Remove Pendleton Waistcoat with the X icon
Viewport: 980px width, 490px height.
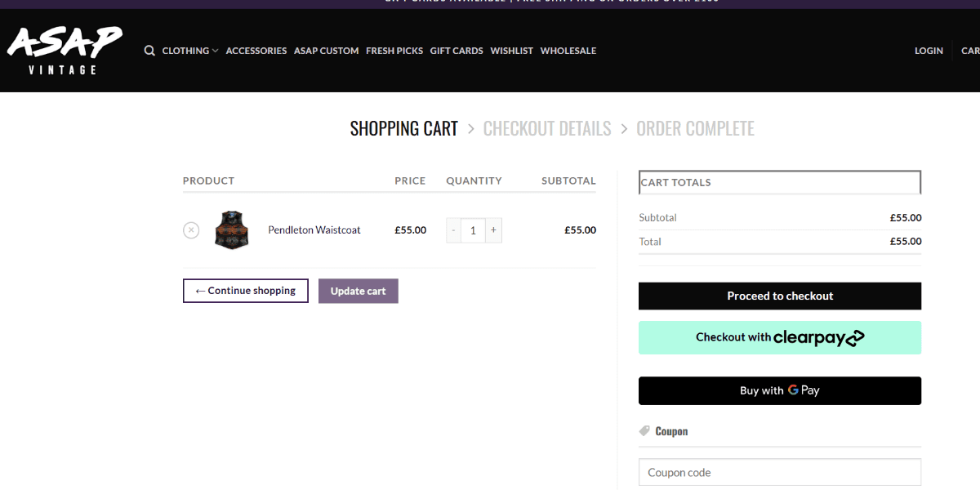[191, 230]
